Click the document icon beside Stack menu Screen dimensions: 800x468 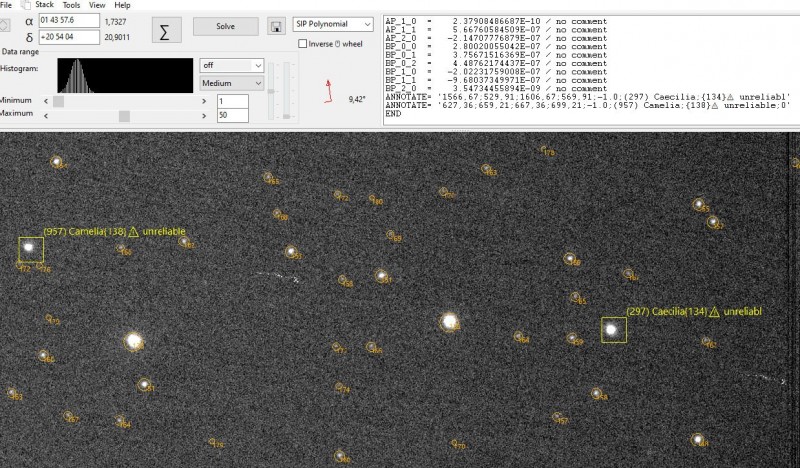pyautogui.click(x=26, y=5)
